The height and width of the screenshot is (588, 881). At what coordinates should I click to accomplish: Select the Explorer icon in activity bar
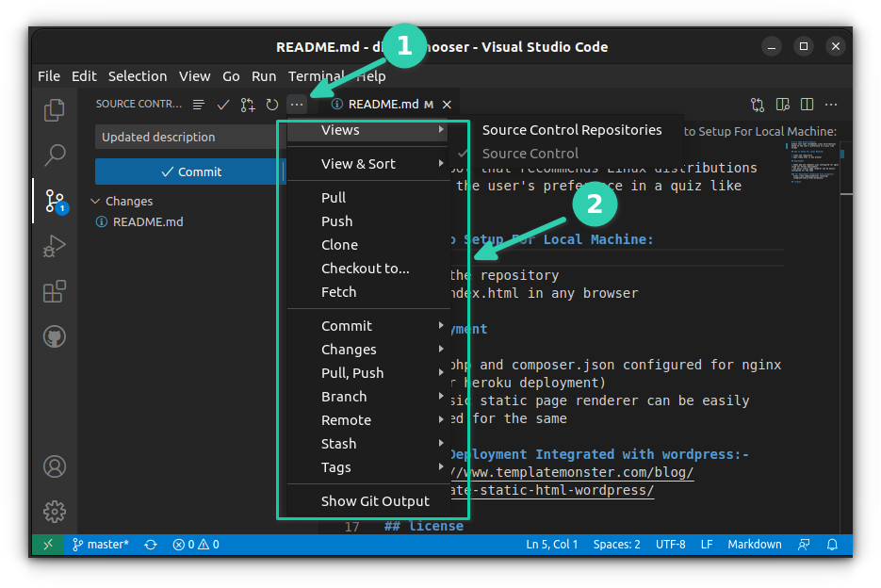54,108
